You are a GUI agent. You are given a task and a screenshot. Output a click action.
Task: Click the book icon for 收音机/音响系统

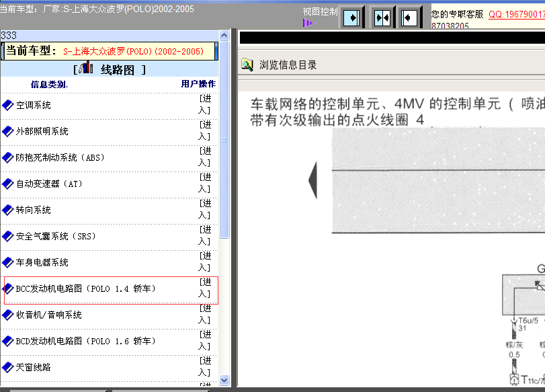point(7,315)
